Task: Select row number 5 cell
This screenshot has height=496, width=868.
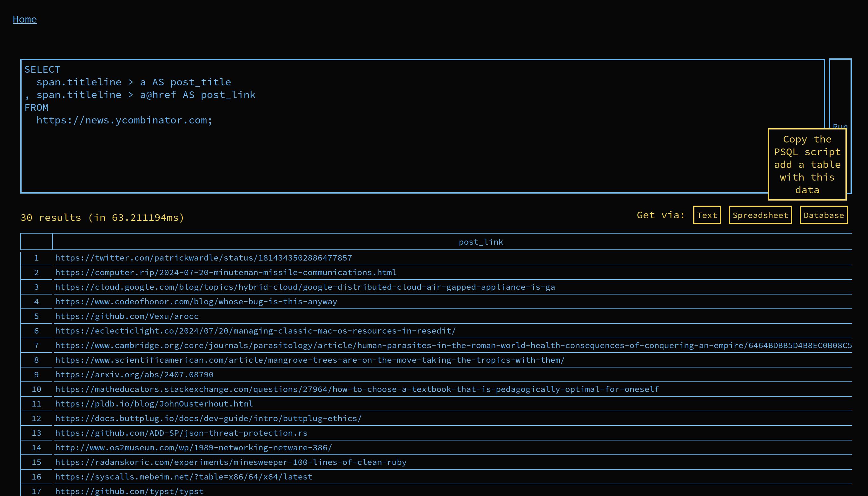Action: click(x=36, y=316)
